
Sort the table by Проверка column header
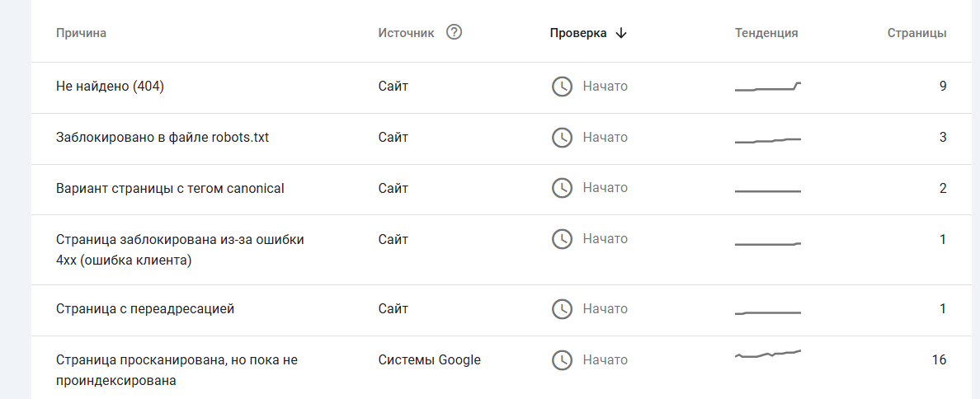point(578,33)
